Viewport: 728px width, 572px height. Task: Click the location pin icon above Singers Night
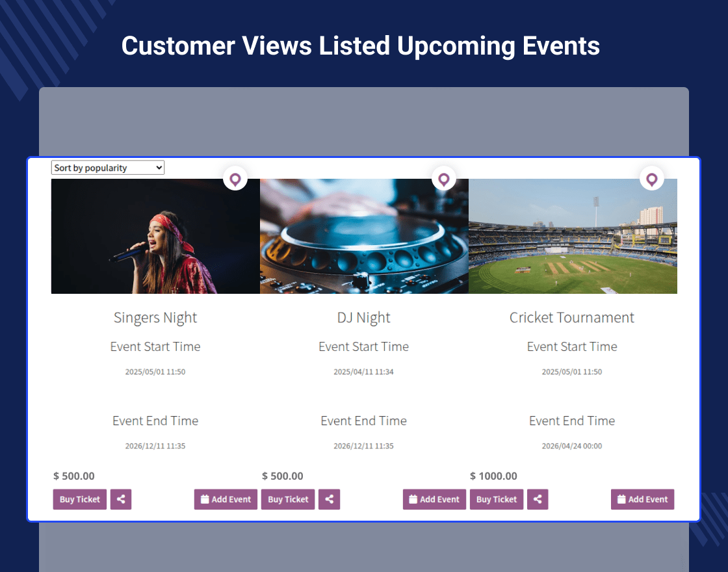(235, 179)
